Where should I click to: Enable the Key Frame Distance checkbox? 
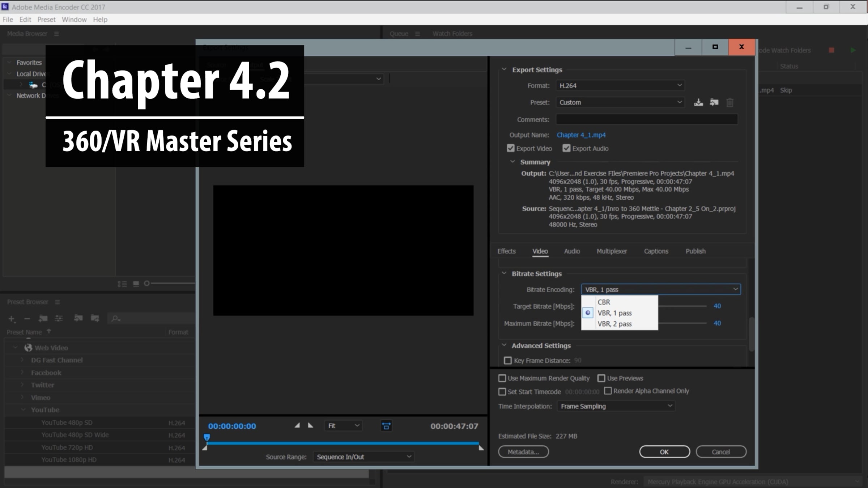[x=508, y=361]
